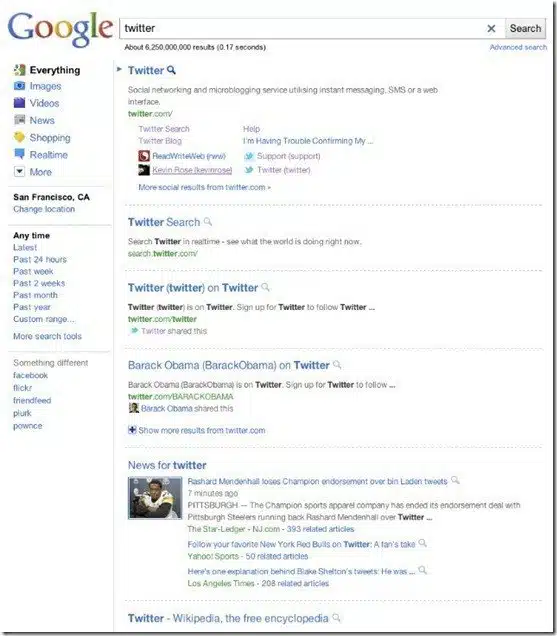Image resolution: width=557 pixels, height=636 pixels.
Task: Click the Google logo
Action: 60,28
